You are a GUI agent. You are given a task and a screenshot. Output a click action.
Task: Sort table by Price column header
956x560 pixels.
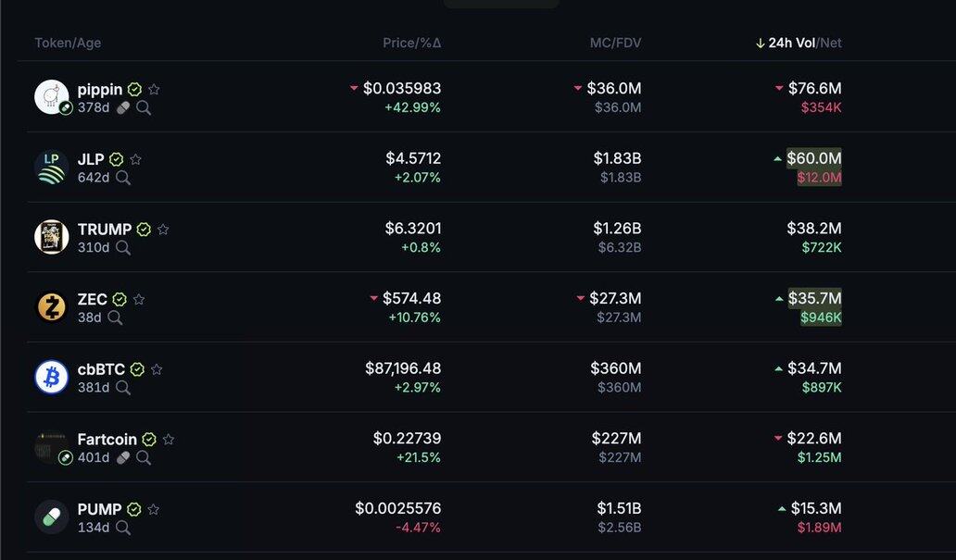click(399, 43)
